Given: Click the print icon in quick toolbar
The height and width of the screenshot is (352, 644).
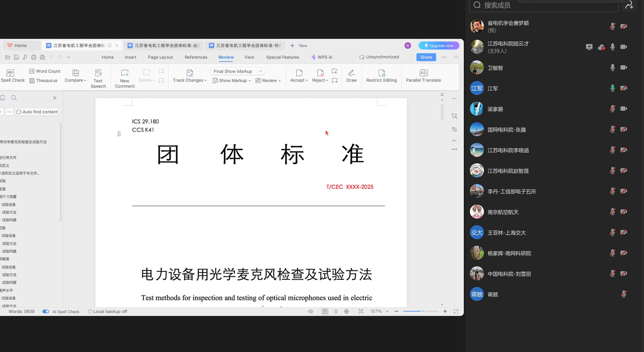Looking at the screenshot, I should point(33,57).
